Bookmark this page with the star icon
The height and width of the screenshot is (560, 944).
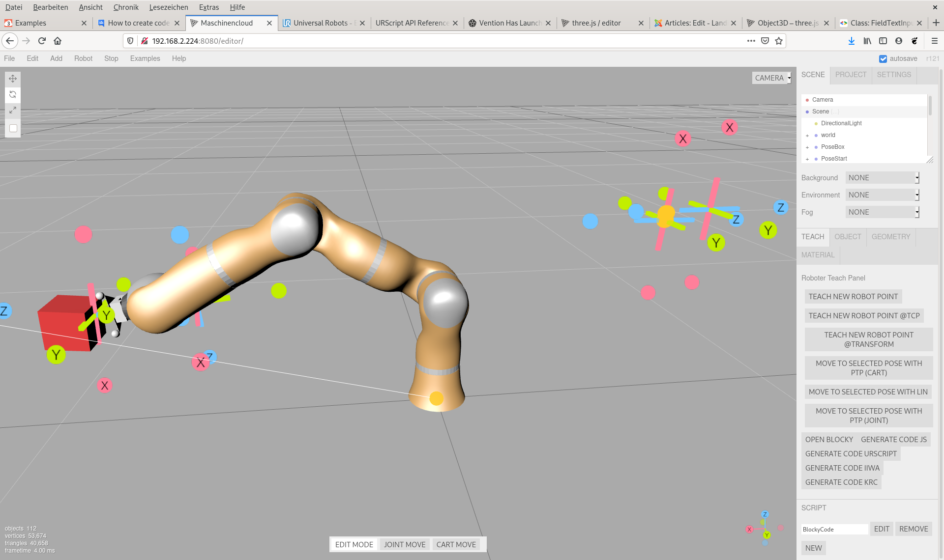pyautogui.click(x=779, y=41)
